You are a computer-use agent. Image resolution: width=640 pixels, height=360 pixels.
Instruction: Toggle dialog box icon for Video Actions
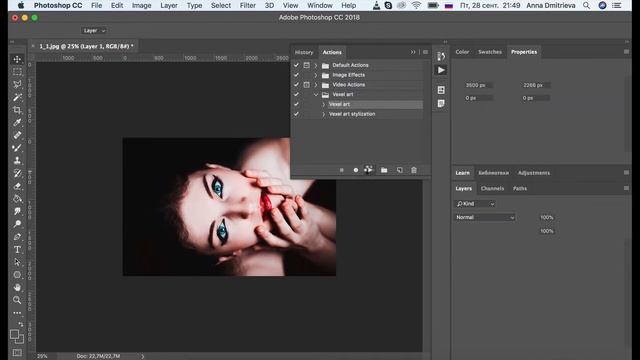(307, 85)
